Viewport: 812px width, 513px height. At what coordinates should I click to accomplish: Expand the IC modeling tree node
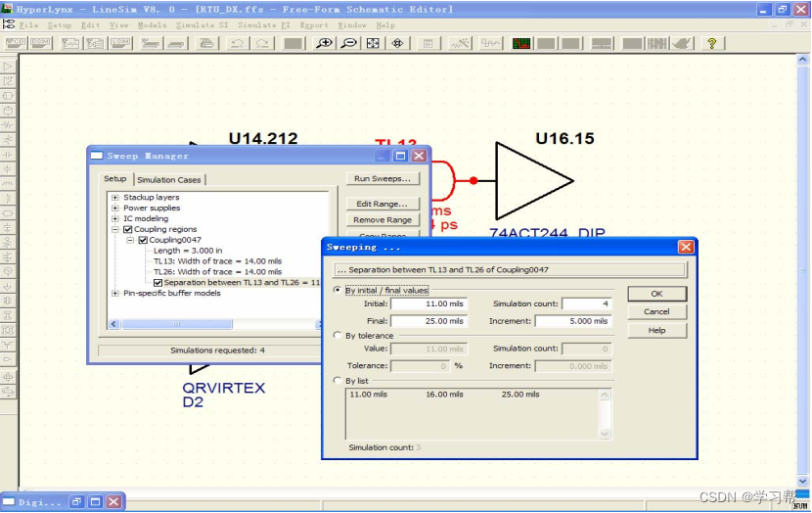(x=115, y=218)
